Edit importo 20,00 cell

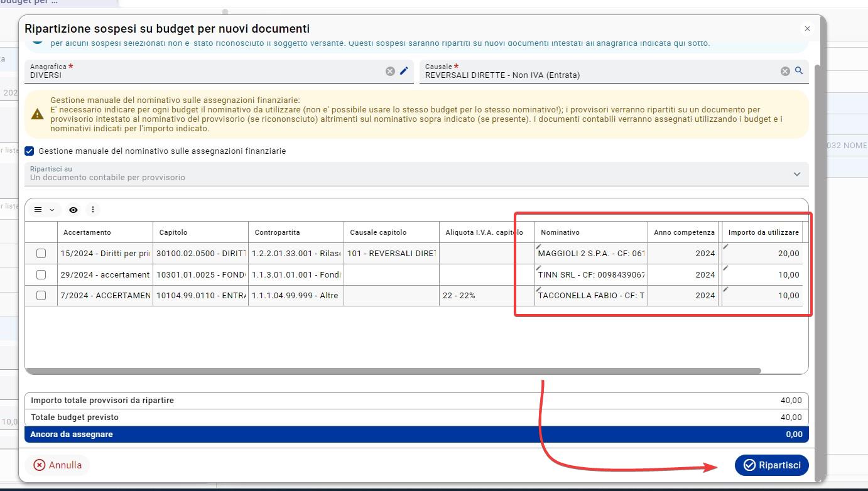(x=762, y=254)
